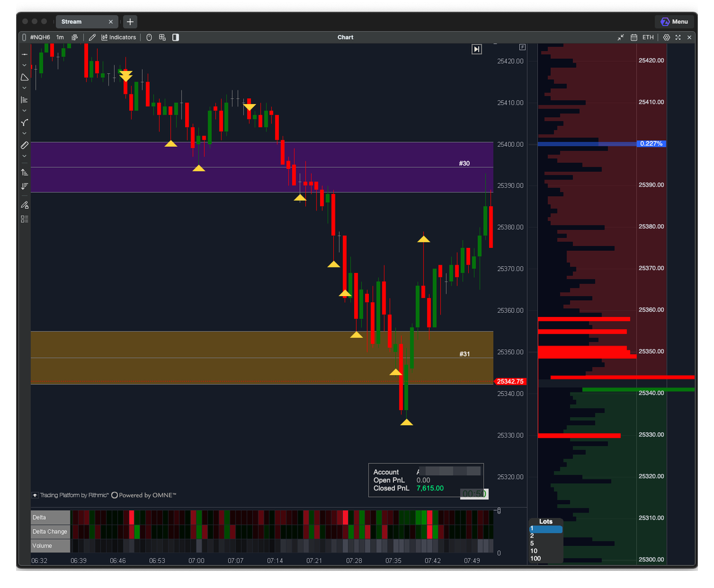Toggle the lock drawings icon

tap(24, 205)
